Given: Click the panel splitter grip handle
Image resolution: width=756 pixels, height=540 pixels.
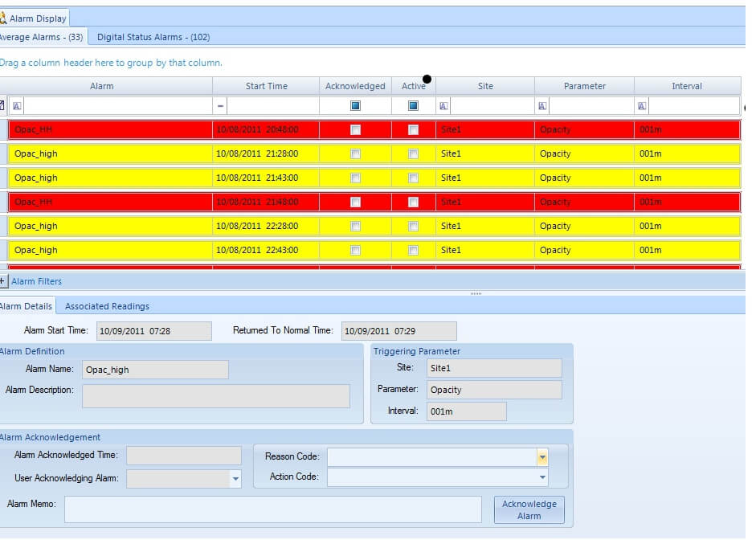Looking at the screenshot, I should pyautogui.click(x=476, y=293).
